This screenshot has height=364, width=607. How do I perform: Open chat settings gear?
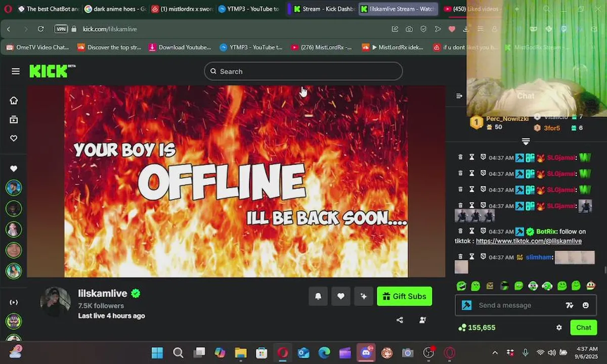(x=559, y=328)
